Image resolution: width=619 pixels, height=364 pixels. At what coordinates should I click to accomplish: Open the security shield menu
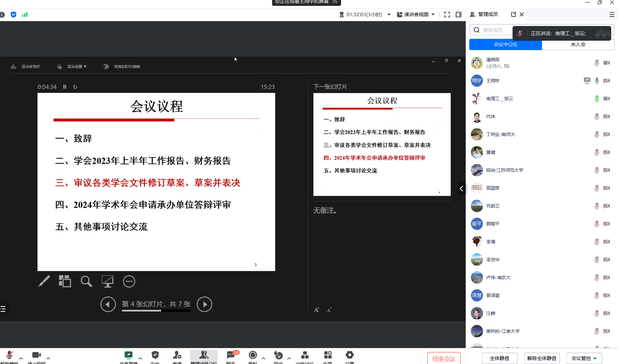[x=155, y=355]
